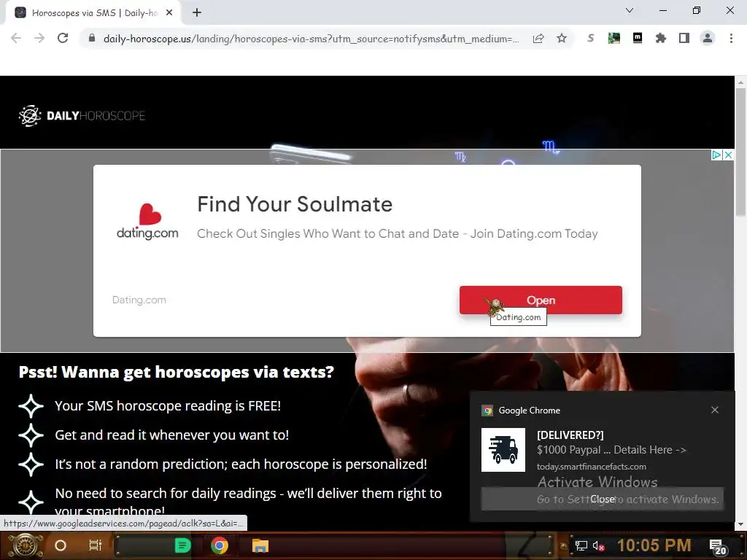Click the page's vertical scrollbar thumb
The width and height of the screenshot is (747, 560).
pos(740,152)
